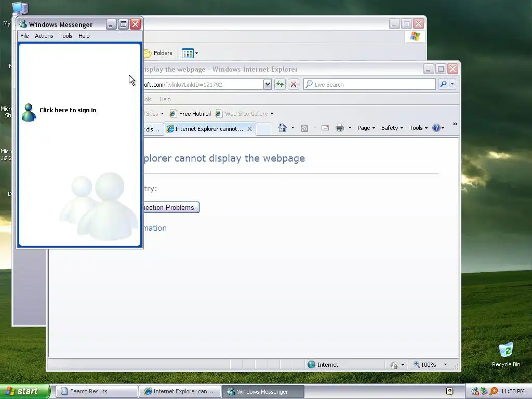Click the Live Search magnifier button
The image size is (532, 399).
(443, 84)
